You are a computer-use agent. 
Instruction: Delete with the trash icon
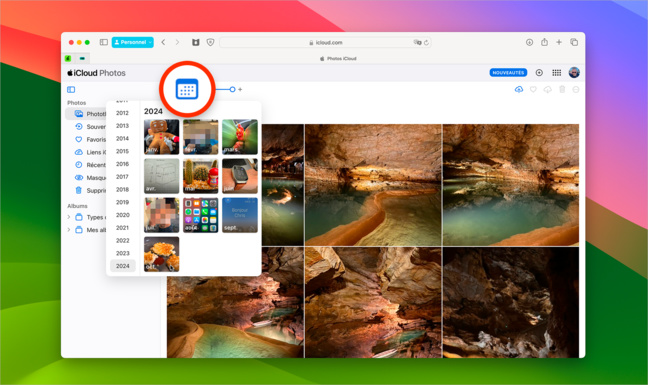(562, 89)
